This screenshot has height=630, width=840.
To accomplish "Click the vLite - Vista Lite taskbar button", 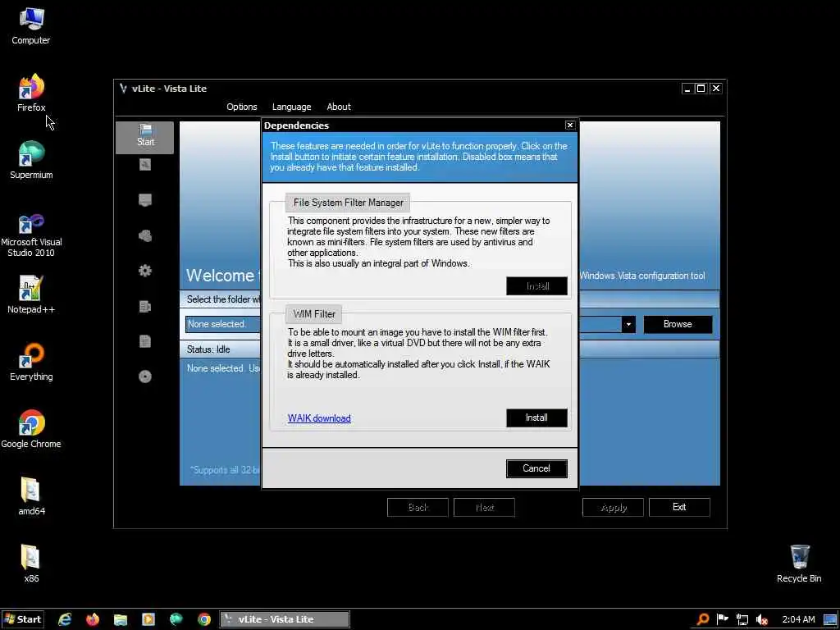I will 285,619.
